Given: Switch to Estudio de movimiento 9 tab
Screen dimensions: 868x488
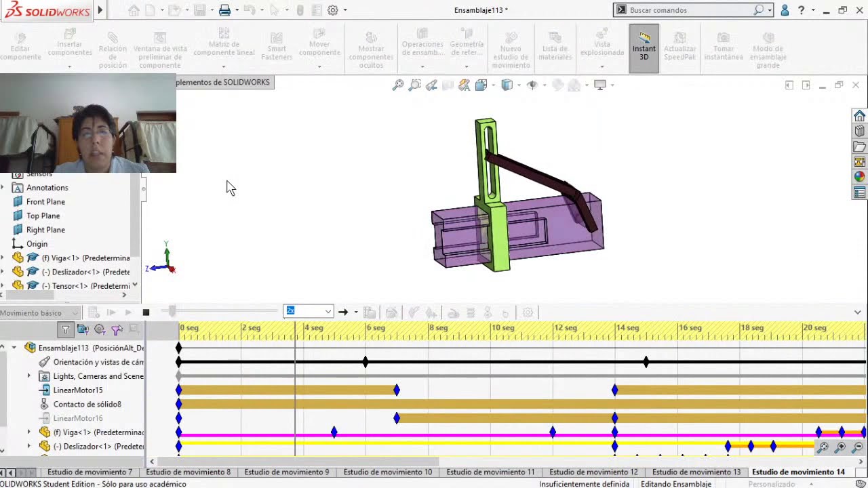Looking at the screenshot, I should [286, 472].
